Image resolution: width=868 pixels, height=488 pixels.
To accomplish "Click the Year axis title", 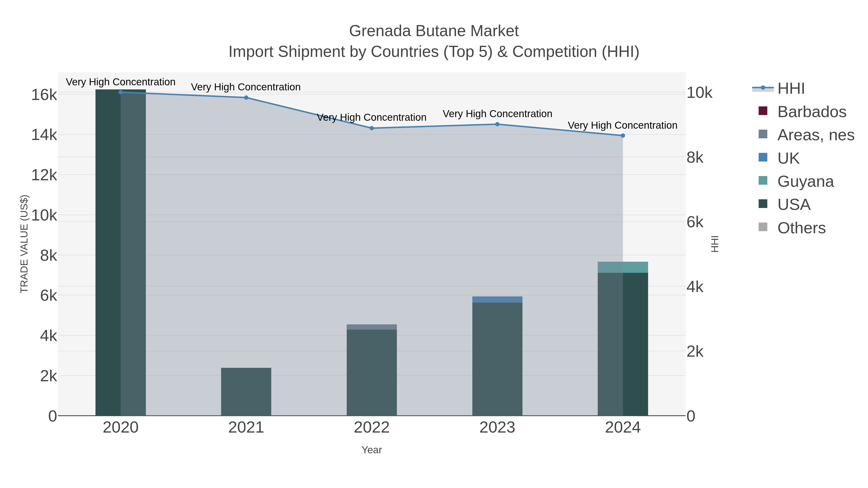I will point(372,450).
